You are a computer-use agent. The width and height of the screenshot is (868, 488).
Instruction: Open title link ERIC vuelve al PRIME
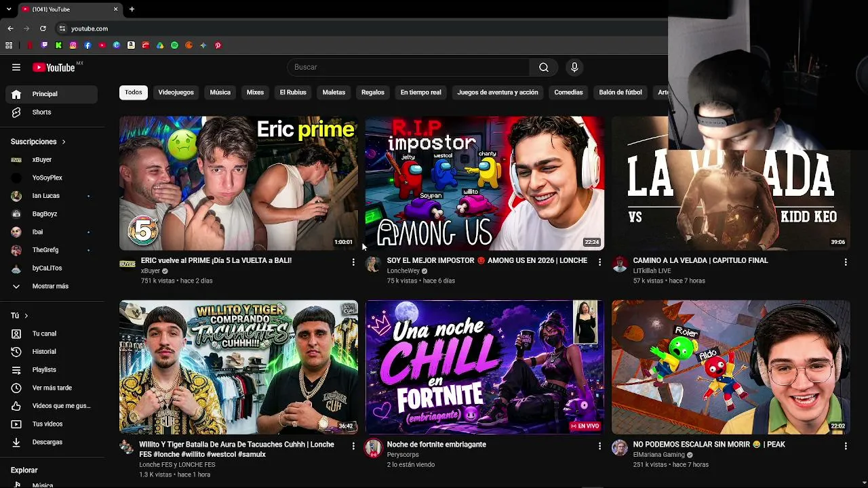216,260
